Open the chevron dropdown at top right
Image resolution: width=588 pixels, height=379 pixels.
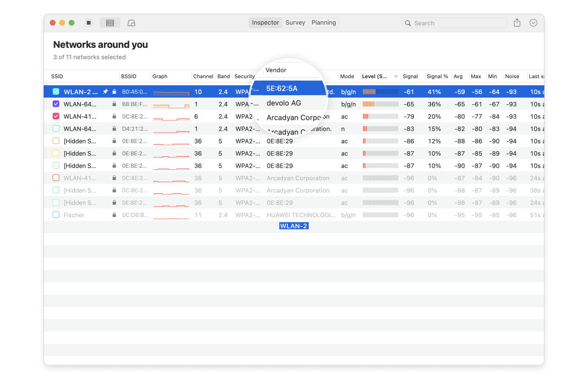[x=533, y=22]
